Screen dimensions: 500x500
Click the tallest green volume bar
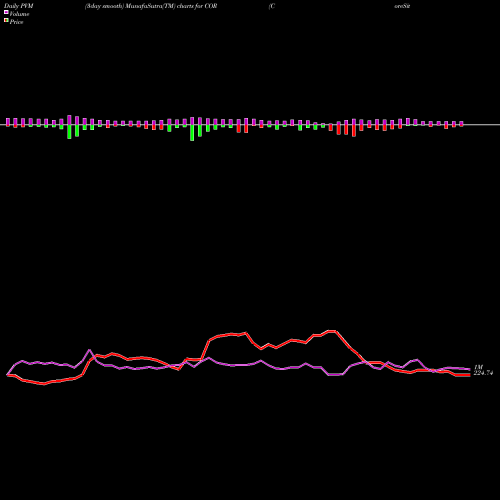(192, 133)
